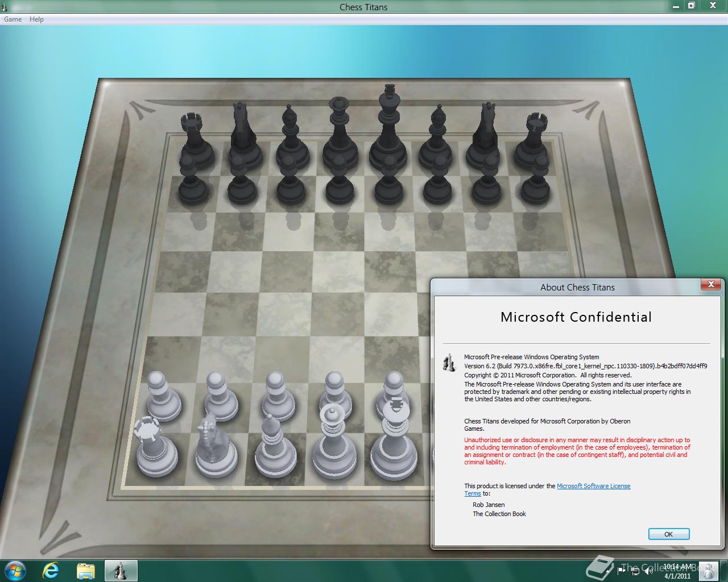This screenshot has height=582, width=728.
Task: Click OK in About Chess Titans dialog
Action: click(669, 534)
